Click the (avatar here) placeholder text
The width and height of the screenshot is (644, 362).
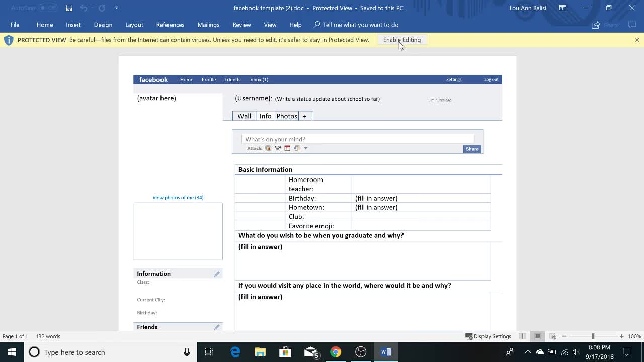tap(156, 98)
